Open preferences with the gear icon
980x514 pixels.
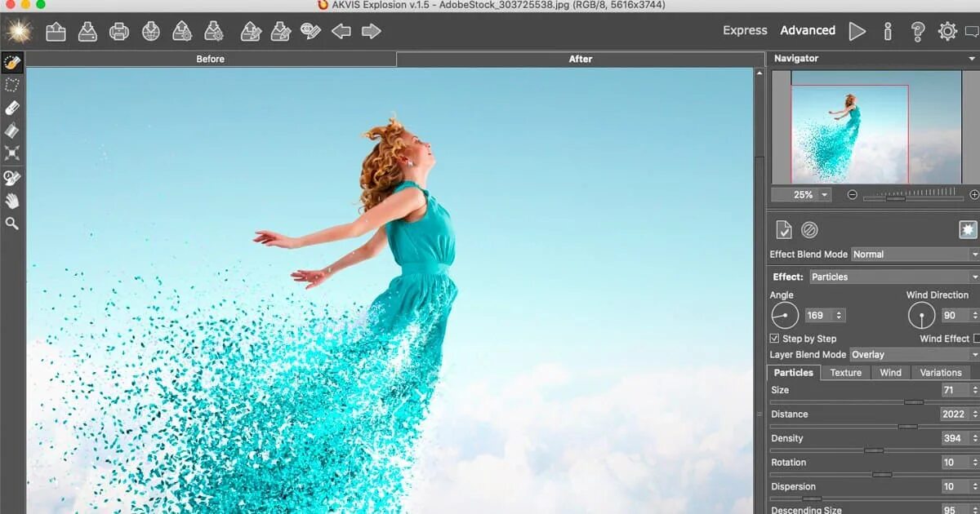(947, 31)
